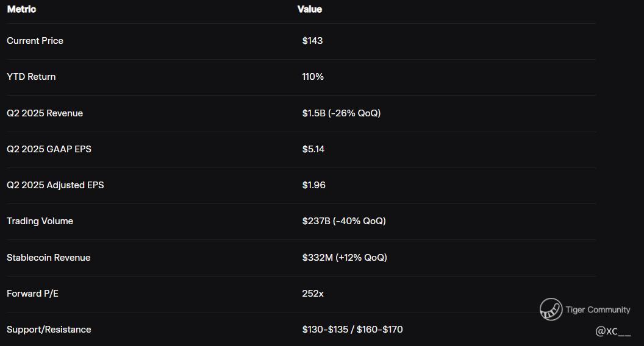This screenshot has width=644, height=346.
Task: Select the YTD Return label
Action: pos(31,77)
